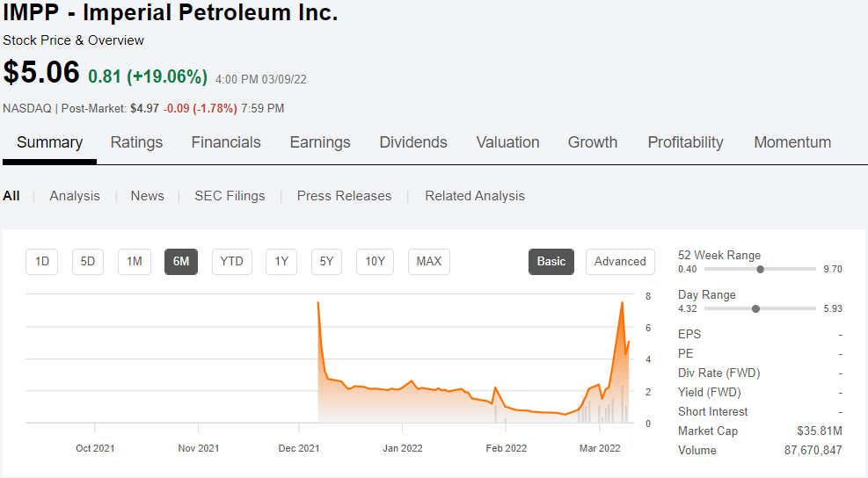This screenshot has height=478, width=868.
Task: Click the 52 Week Range slider marker
Action: [760, 270]
